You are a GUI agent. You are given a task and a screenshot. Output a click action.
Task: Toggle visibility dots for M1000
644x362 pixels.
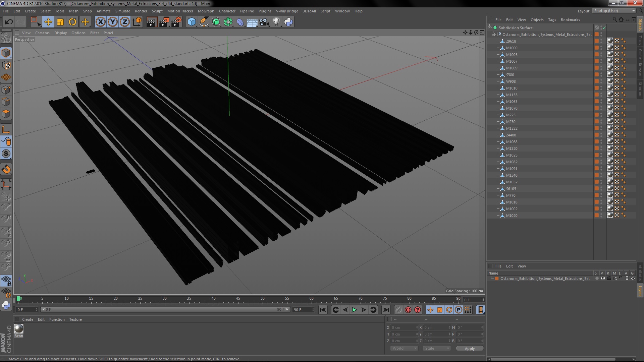(x=601, y=48)
